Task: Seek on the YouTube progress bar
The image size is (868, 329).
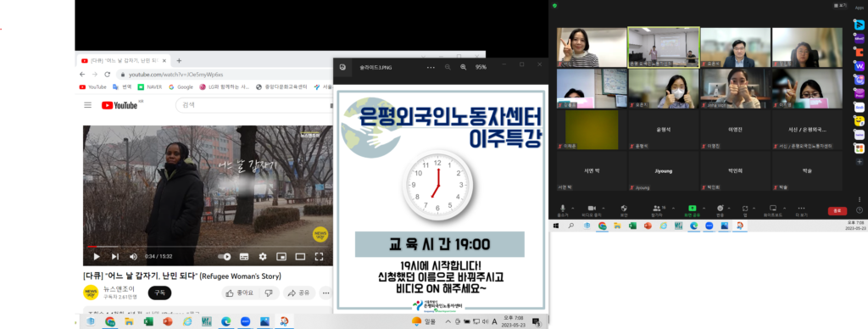Action: pos(209,247)
